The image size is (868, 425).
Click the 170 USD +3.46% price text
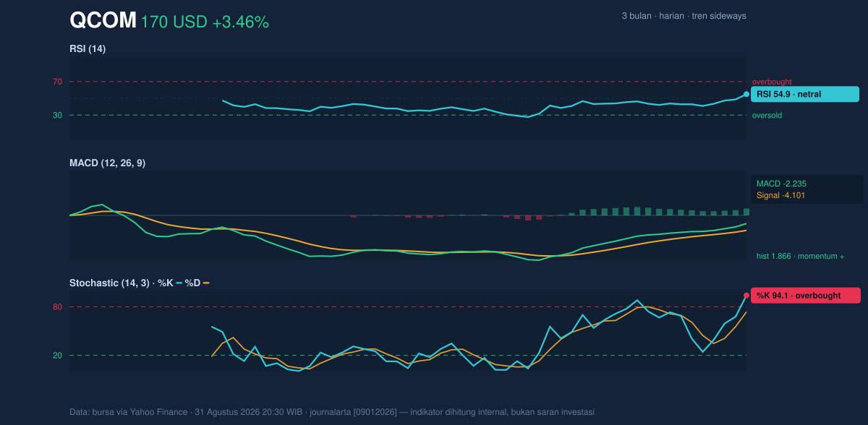point(205,22)
